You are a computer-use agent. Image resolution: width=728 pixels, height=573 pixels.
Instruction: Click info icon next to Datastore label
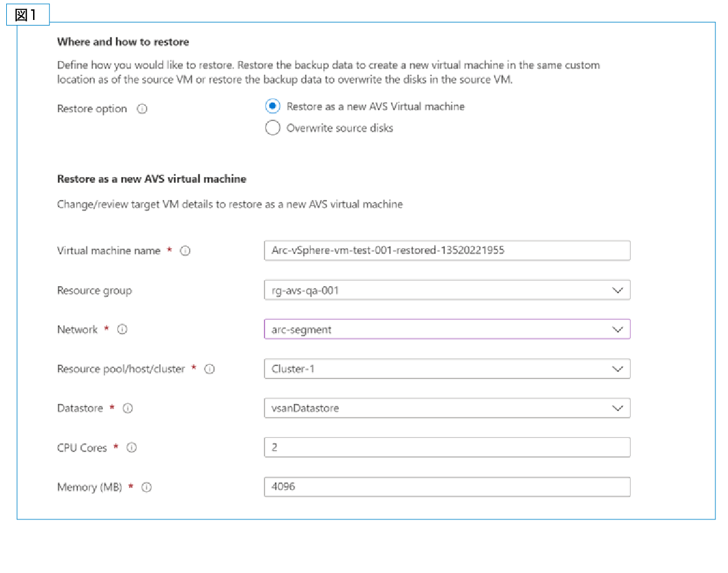[128, 408]
